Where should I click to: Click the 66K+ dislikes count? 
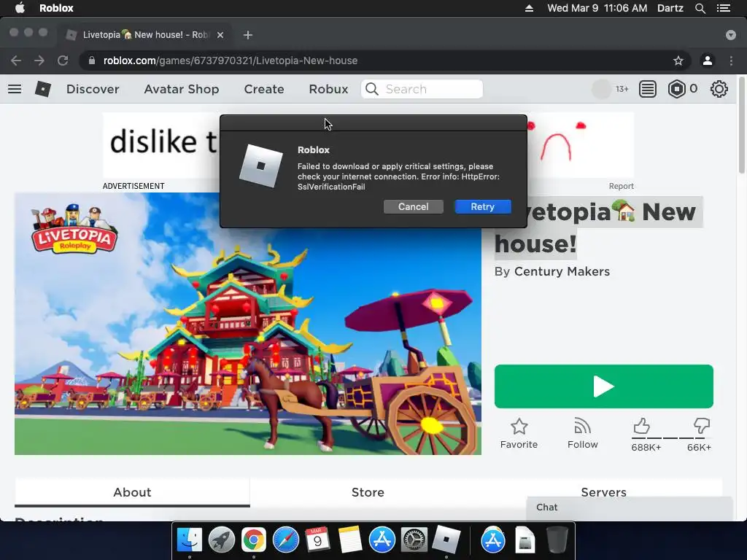click(x=699, y=447)
